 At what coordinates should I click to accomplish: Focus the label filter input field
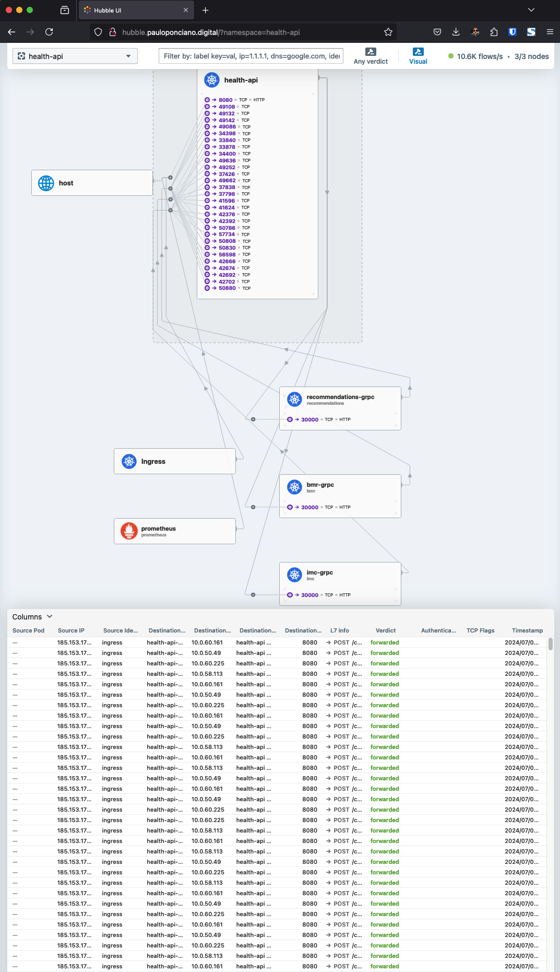pyautogui.click(x=251, y=56)
